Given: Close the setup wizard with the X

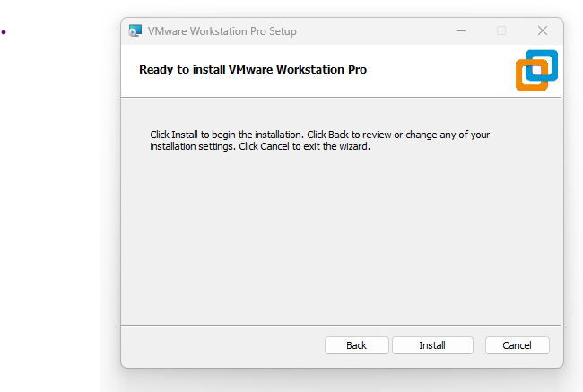Looking at the screenshot, I should click(543, 30).
